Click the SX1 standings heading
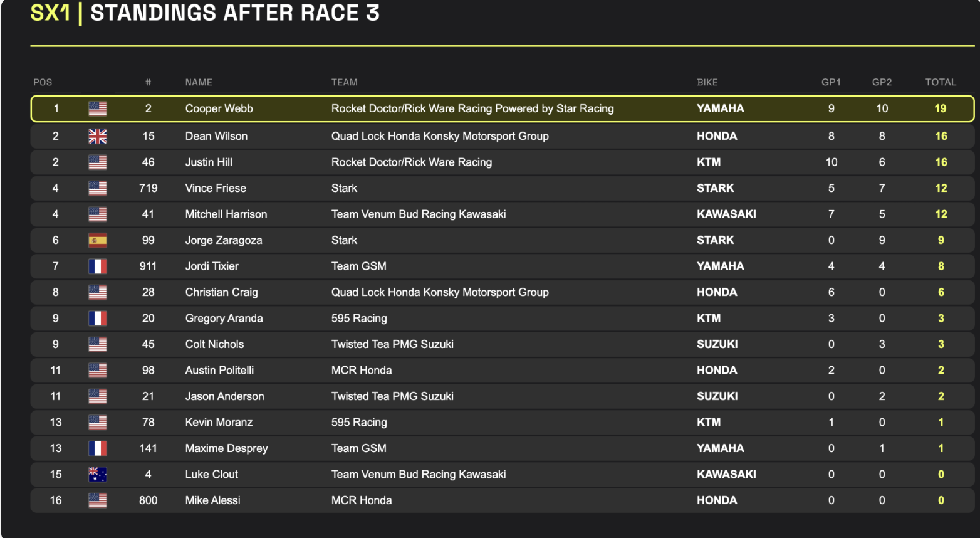The height and width of the screenshot is (538, 980). 205,13
